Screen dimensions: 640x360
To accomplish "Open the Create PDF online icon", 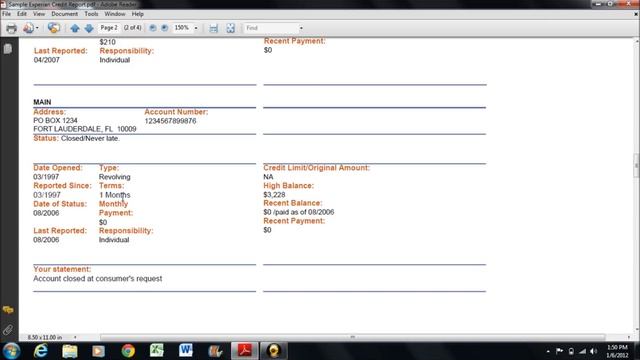I will (x=28, y=28).
